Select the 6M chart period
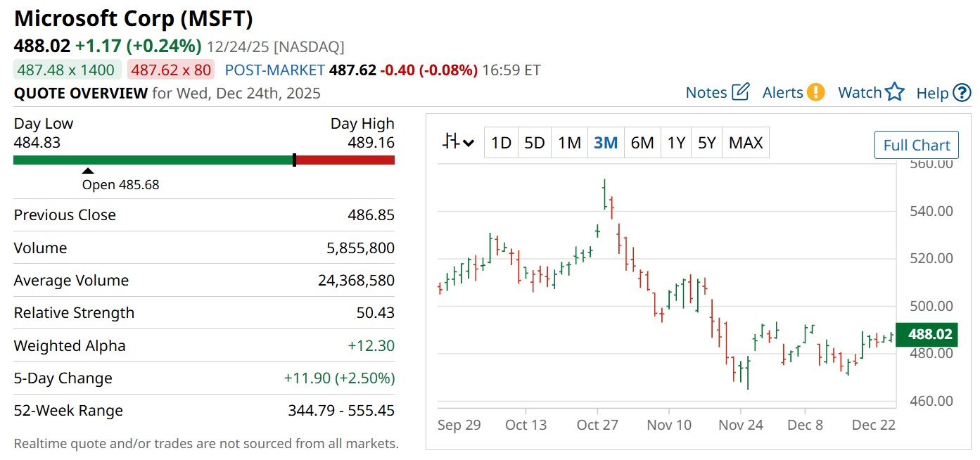The height and width of the screenshot is (460, 980). [x=642, y=143]
